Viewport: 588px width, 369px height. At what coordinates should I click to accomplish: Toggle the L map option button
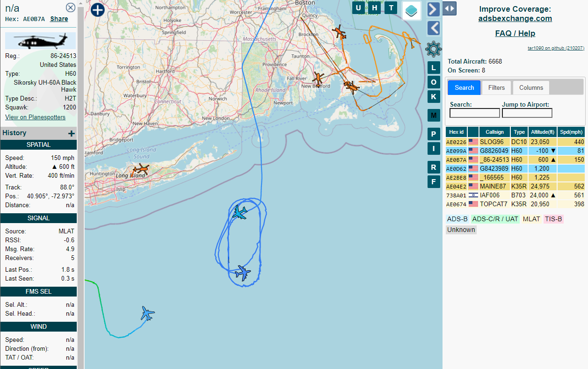[x=434, y=68]
